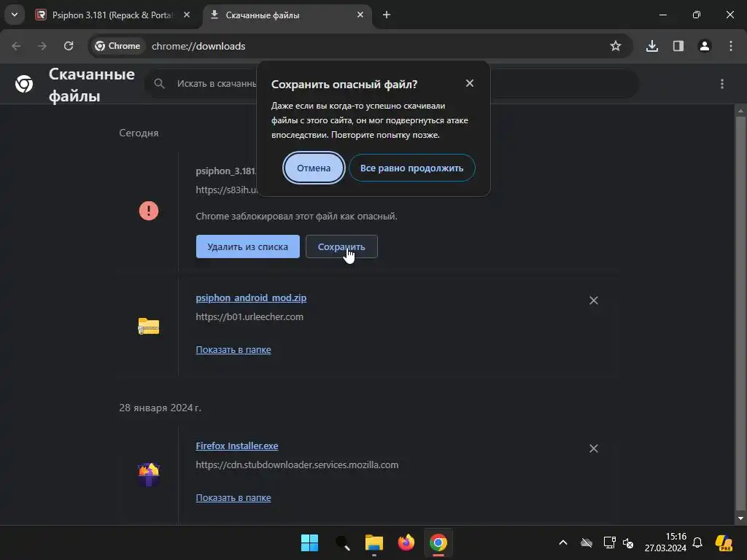Remove Firefox Installer.exe from list
Screen dimensions: 747x560
594,448
